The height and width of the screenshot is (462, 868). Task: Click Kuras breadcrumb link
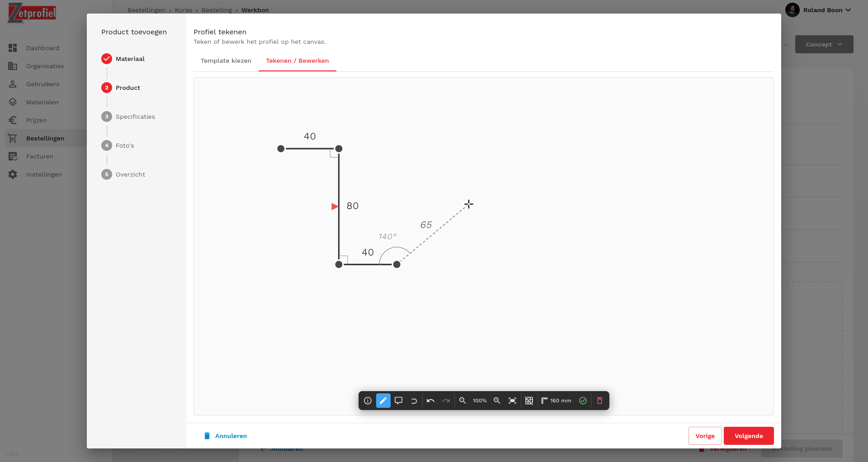point(184,10)
